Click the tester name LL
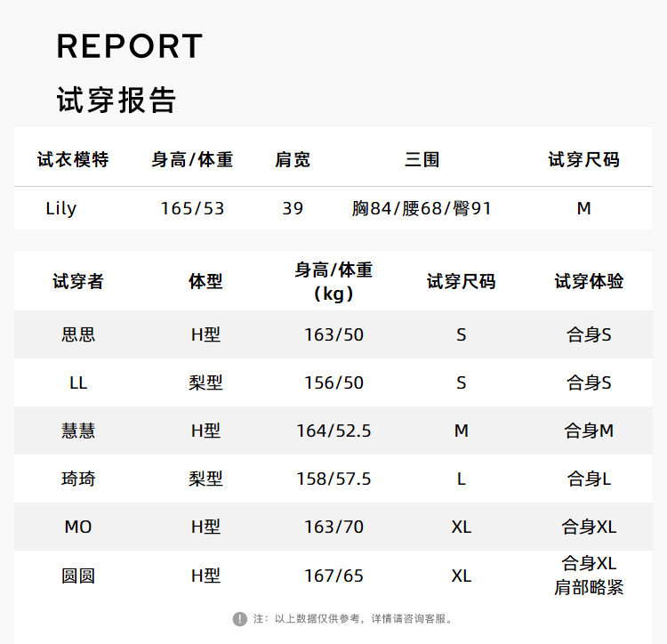Screen dimensions: 667x644 tap(78, 383)
